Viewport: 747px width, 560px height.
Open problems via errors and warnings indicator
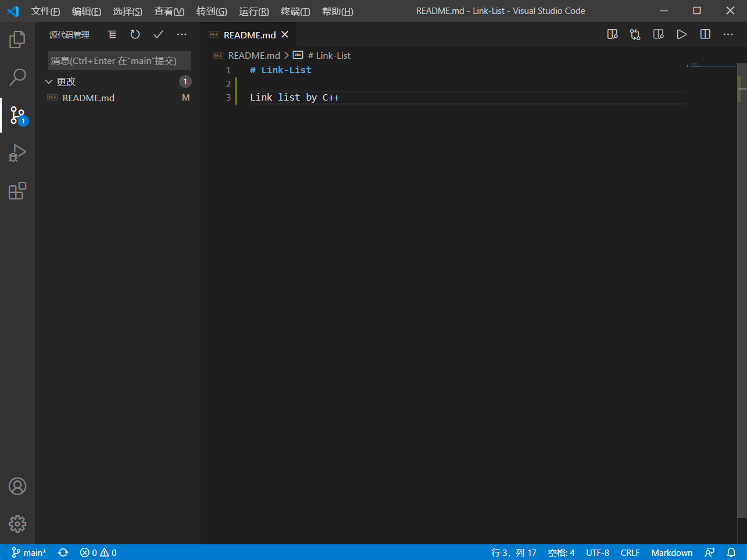pyautogui.click(x=98, y=552)
